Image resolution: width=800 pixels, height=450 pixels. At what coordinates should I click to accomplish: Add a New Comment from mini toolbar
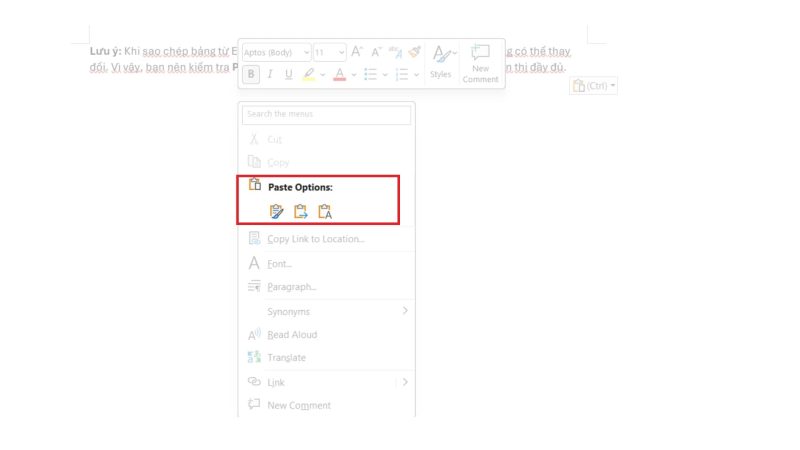tap(480, 63)
